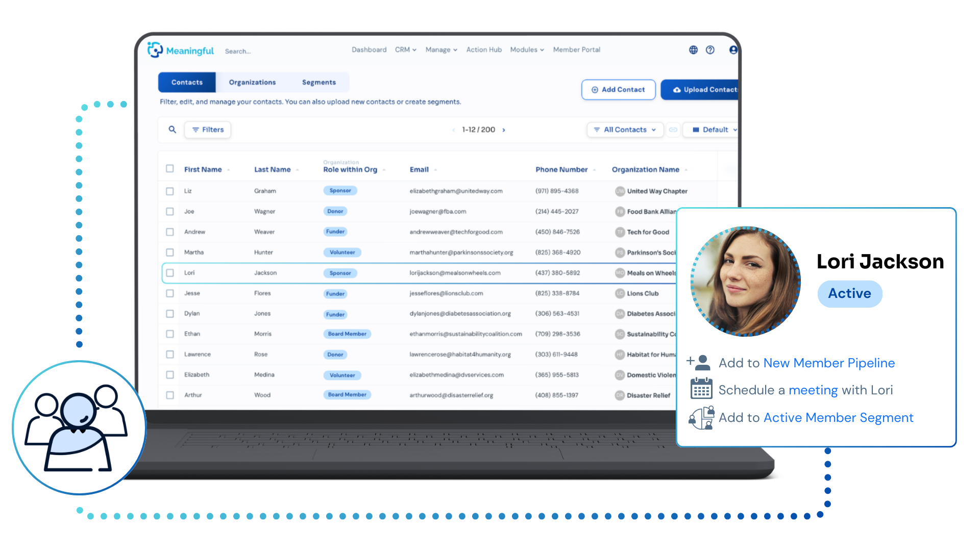Open the Default columns view dropdown
This screenshot has width=980, height=551.
coord(714,130)
